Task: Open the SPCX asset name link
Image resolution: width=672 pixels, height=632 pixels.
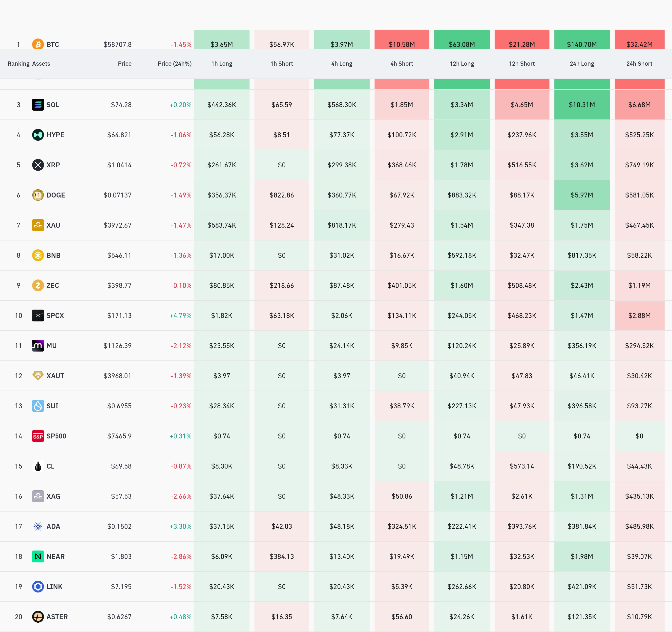Action: click(x=55, y=316)
